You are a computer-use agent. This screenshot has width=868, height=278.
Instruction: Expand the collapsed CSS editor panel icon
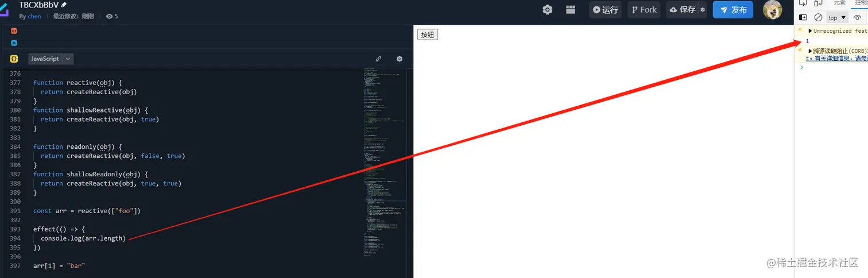14,43
